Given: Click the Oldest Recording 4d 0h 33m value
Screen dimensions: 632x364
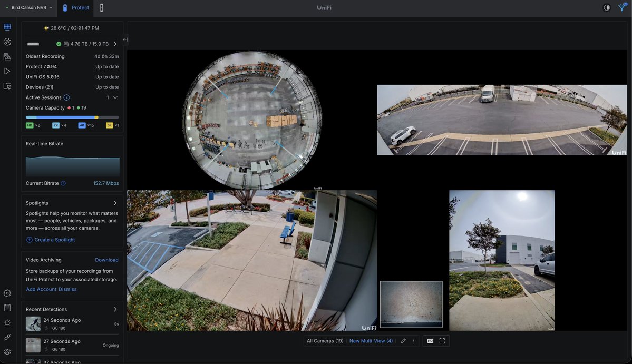Looking at the screenshot, I should [106, 56].
